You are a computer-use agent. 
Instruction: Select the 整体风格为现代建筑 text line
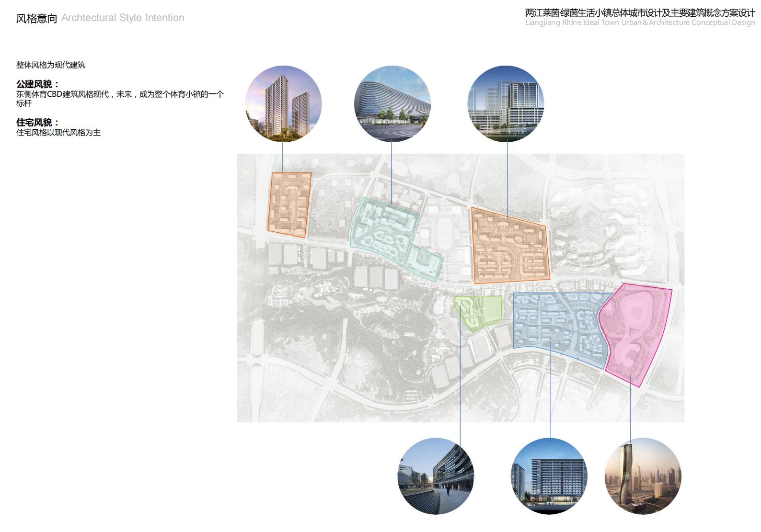[51, 65]
